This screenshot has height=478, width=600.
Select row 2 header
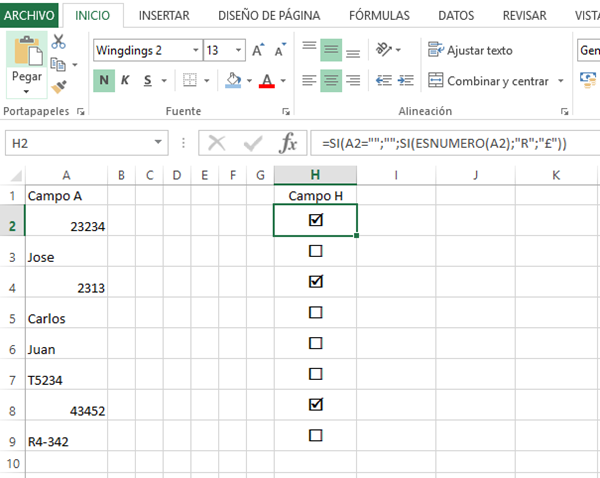(x=12, y=220)
